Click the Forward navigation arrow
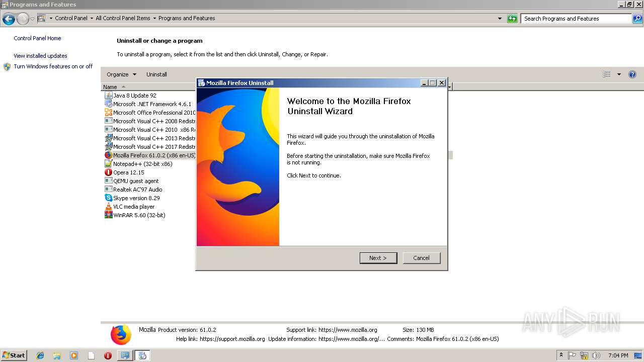 click(23, 19)
